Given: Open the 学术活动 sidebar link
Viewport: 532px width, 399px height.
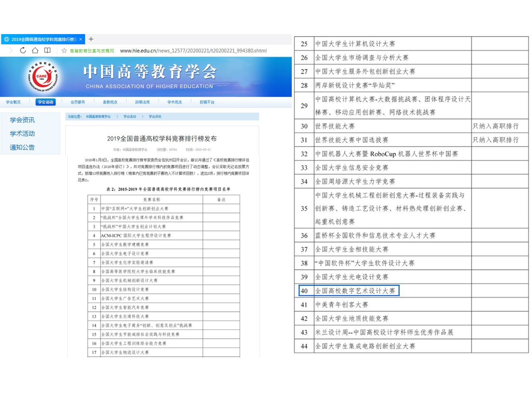Looking at the screenshot, I should tap(22, 133).
